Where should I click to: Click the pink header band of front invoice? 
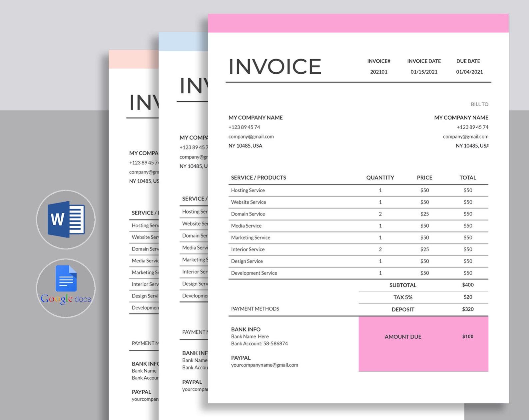coord(358,23)
